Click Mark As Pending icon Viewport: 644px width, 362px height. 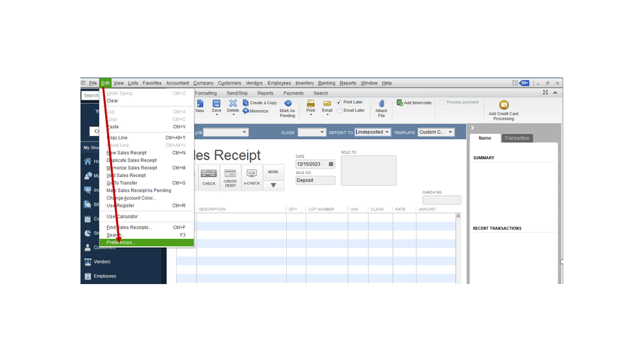pyautogui.click(x=288, y=104)
